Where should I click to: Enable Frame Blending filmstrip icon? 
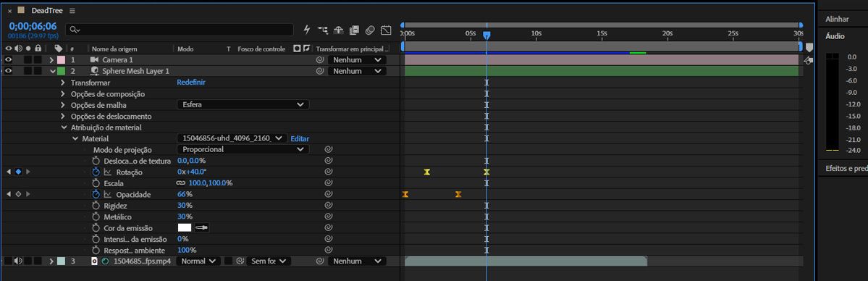pos(354,30)
